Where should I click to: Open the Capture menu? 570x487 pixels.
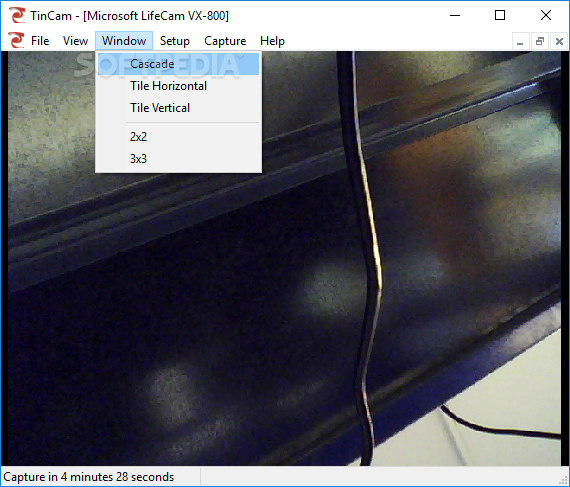click(x=225, y=41)
